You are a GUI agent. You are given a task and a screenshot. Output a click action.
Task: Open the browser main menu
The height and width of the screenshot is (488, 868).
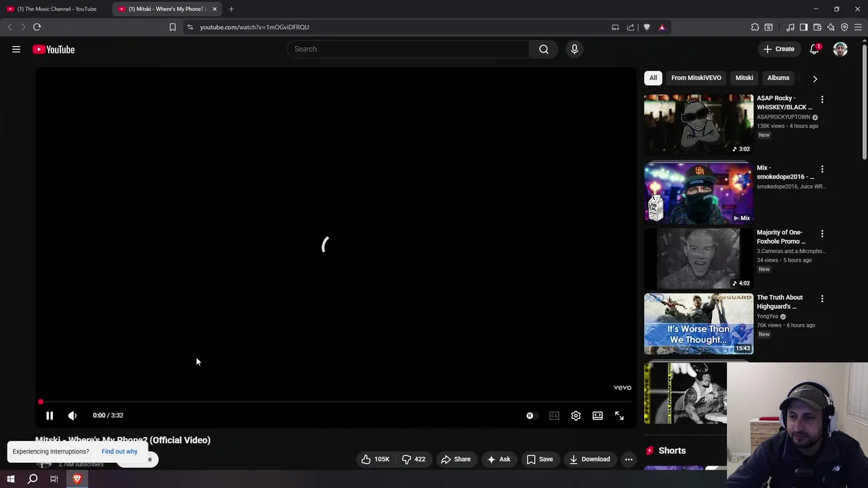point(858,27)
